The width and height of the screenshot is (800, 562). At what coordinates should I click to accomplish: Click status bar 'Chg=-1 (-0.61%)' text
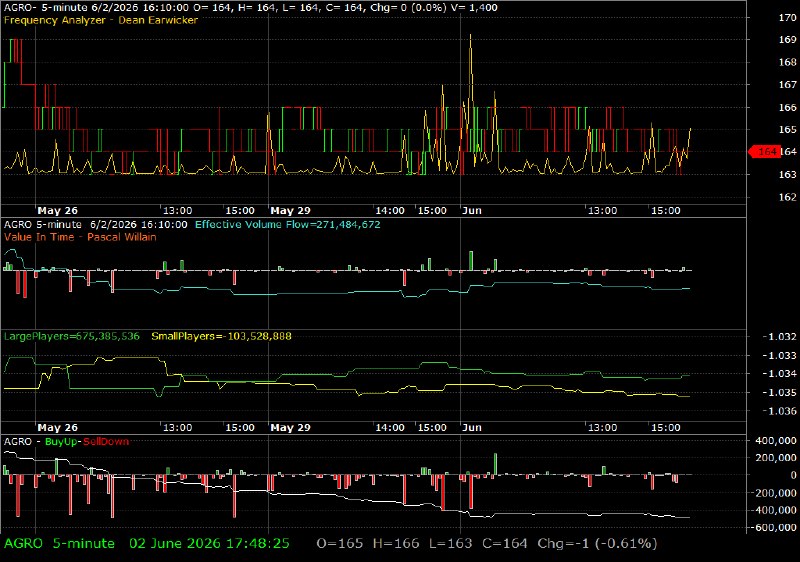[x=597, y=544]
